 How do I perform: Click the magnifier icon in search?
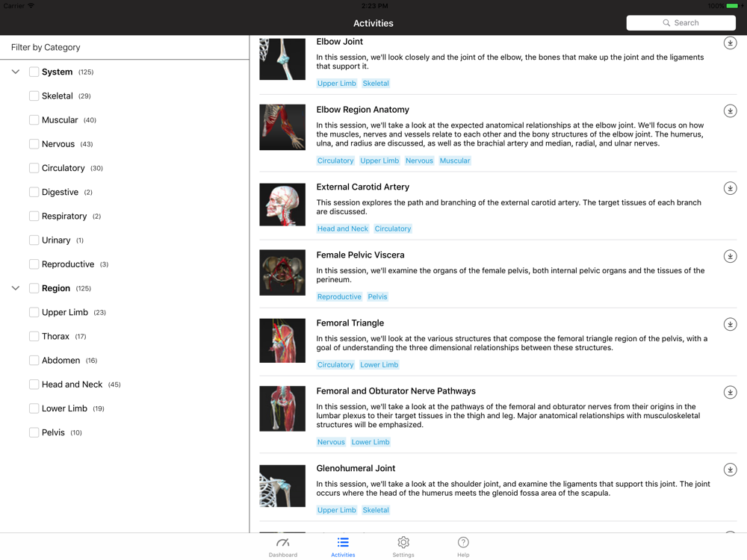tap(666, 23)
